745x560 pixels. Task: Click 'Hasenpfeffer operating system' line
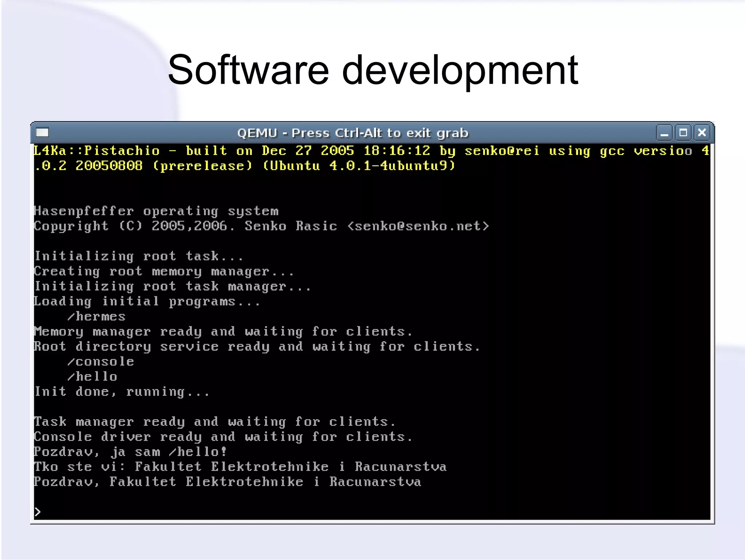tap(156, 211)
